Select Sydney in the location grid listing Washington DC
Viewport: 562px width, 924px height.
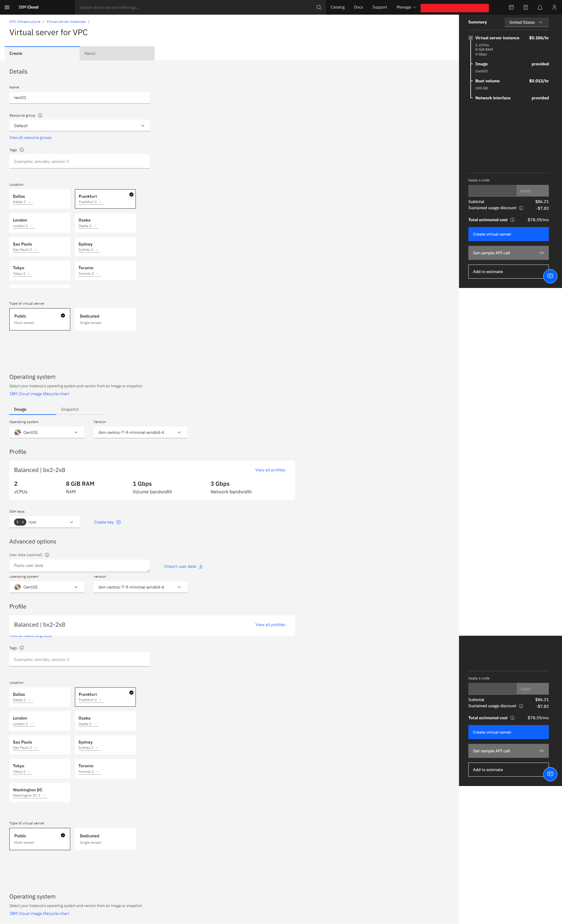coord(105,745)
